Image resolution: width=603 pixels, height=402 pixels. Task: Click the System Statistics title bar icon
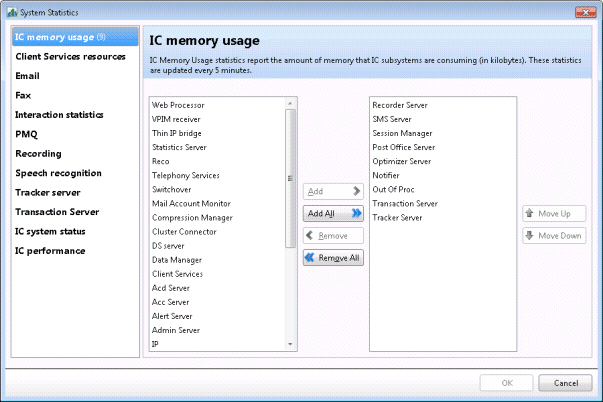(x=11, y=10)
